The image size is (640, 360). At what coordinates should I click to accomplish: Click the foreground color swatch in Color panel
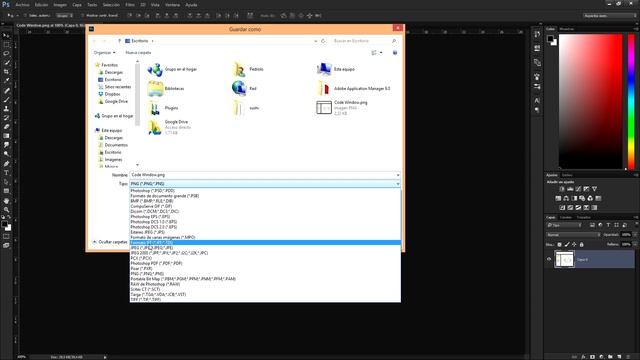coord(550,39)
